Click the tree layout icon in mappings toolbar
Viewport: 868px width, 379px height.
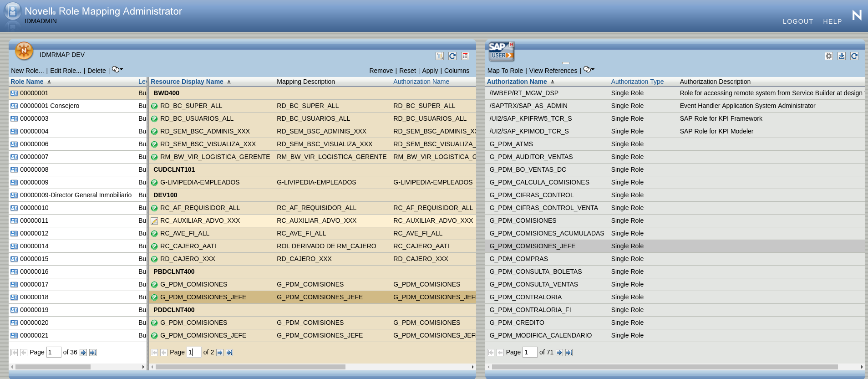coord(440,56)
